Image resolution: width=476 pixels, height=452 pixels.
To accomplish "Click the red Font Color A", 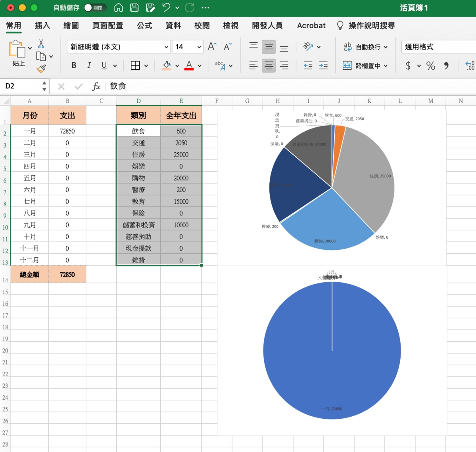I will (x=189, y=65).
